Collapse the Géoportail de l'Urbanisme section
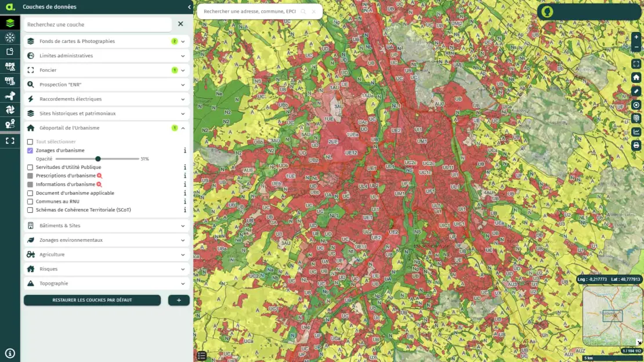The height and width of the screenshot is (362, 644). [183, 128]
